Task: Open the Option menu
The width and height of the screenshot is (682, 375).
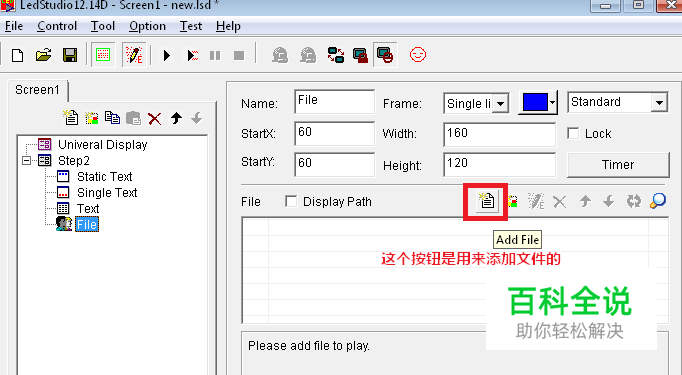Action: click(x=147, y=26)
